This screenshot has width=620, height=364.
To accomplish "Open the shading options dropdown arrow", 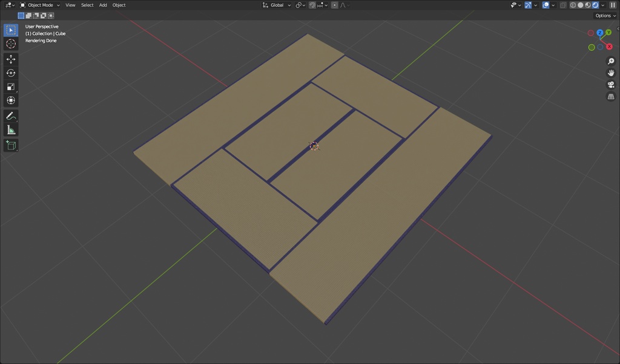I will tap(603, 5).
